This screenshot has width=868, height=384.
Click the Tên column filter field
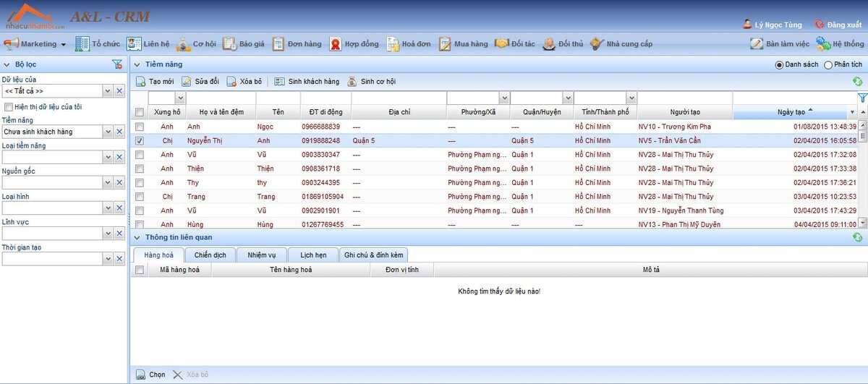pos(278,98)
